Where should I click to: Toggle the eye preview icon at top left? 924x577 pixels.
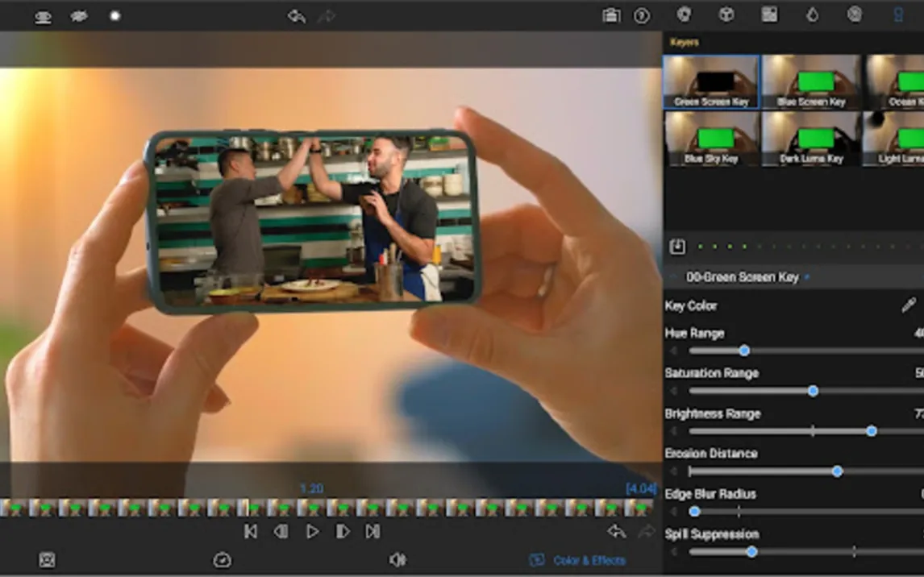43,17
